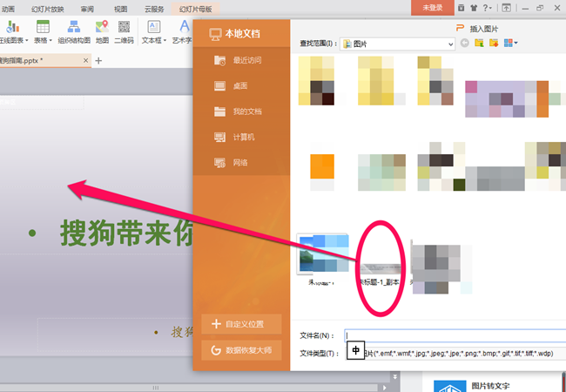Screen dimensions: 566x392
Task: Open the 审阅 ribbon tab
Action: [x=87, y=9]
